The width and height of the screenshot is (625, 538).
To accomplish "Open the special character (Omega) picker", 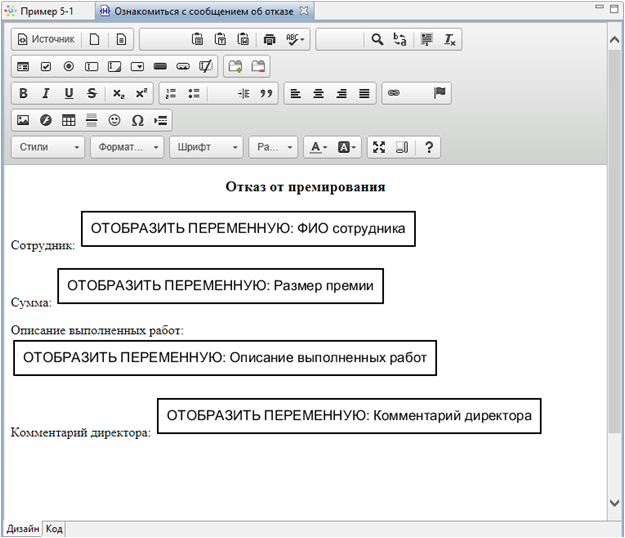I will (137, 120).
